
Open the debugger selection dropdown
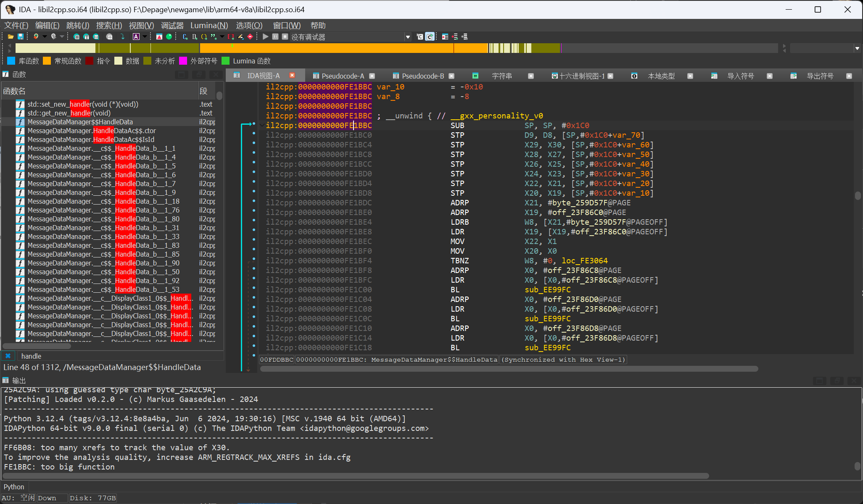tap(407, 37)
